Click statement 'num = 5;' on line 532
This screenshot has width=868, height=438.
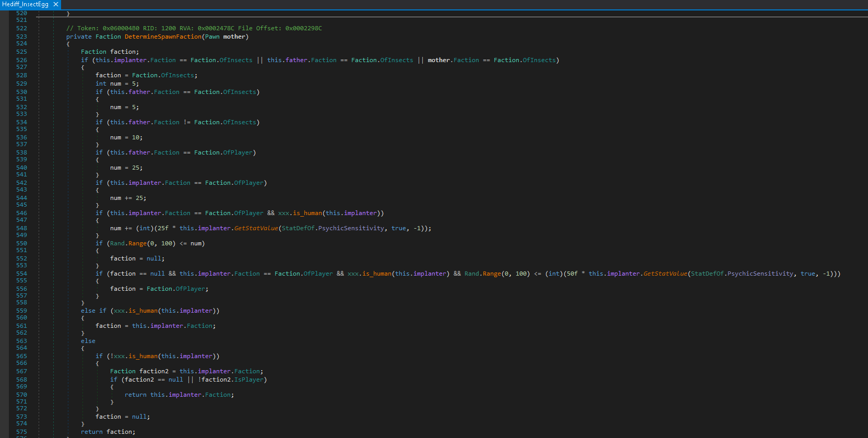pyautogui.click(x=125, y=107)
